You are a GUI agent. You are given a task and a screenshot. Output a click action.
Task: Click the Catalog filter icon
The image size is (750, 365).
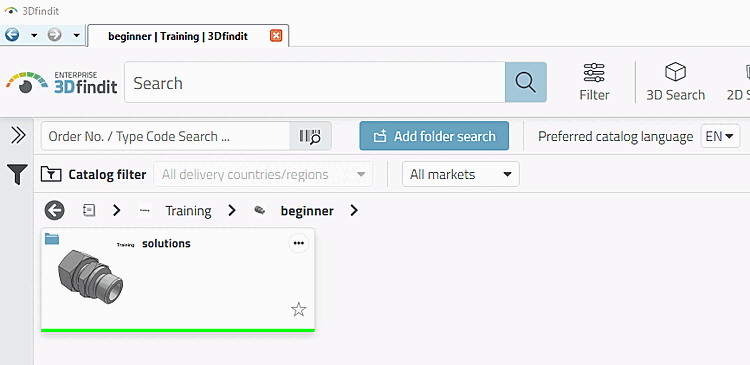coord(51,174)
